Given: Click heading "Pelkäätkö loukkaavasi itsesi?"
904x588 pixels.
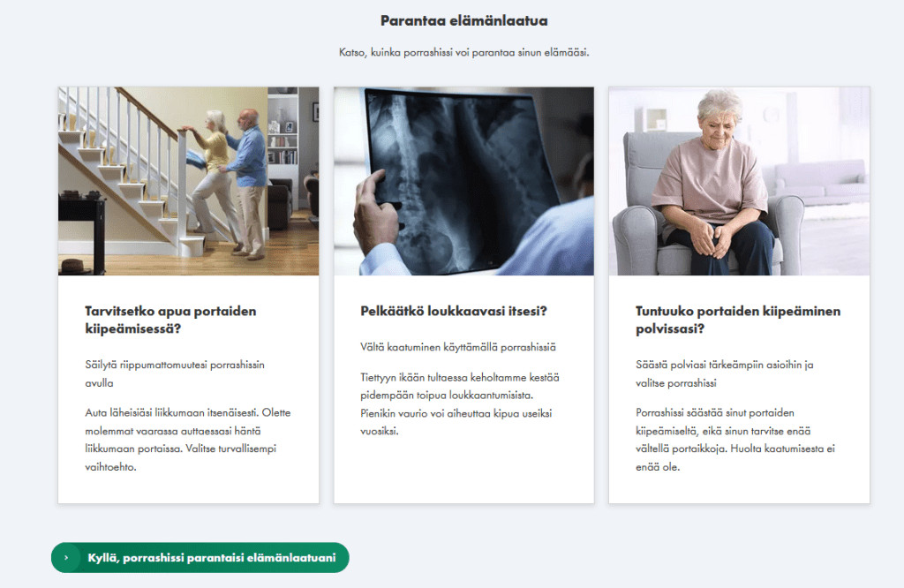Looking at the screenshot, I should pos(453,312).
